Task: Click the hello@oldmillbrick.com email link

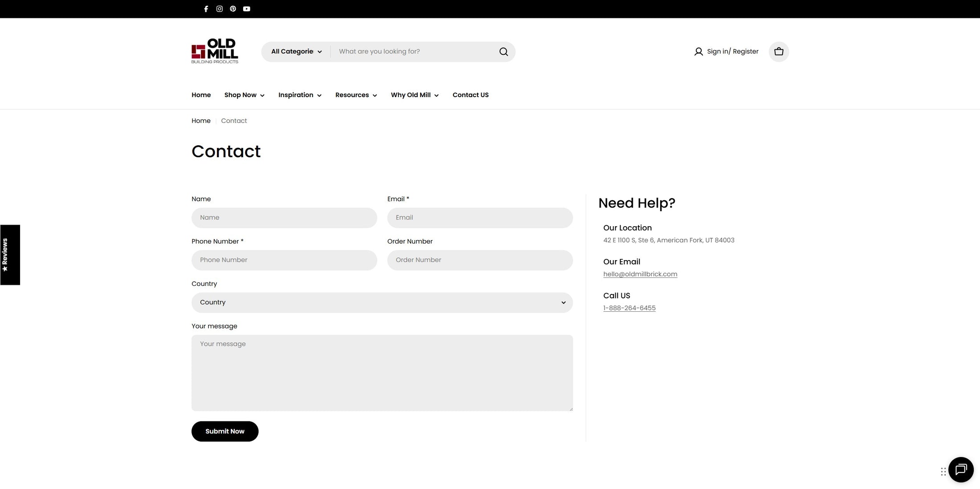Action: (x=640, y=274)
